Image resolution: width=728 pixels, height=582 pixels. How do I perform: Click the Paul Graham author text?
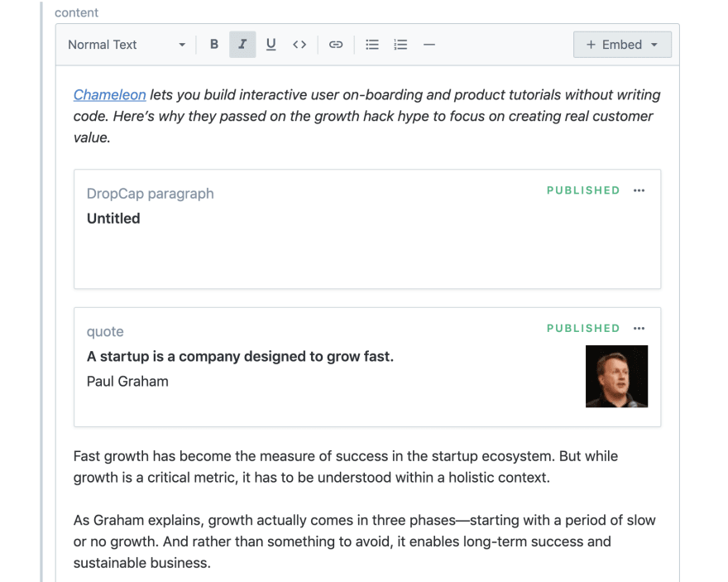[x=127, y=382]
